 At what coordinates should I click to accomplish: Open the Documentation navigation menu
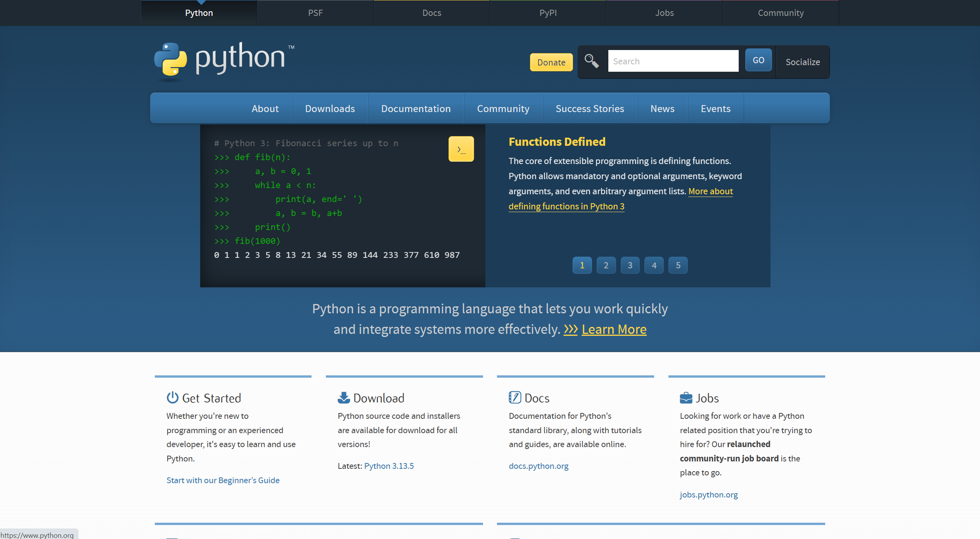416,109
